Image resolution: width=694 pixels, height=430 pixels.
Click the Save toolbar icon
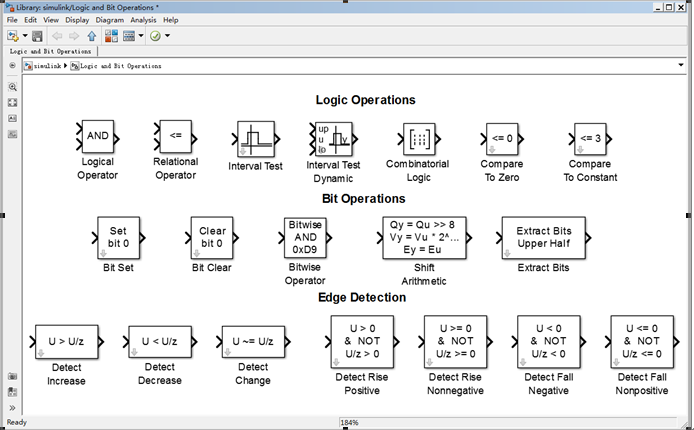click(x=37, y=36)
